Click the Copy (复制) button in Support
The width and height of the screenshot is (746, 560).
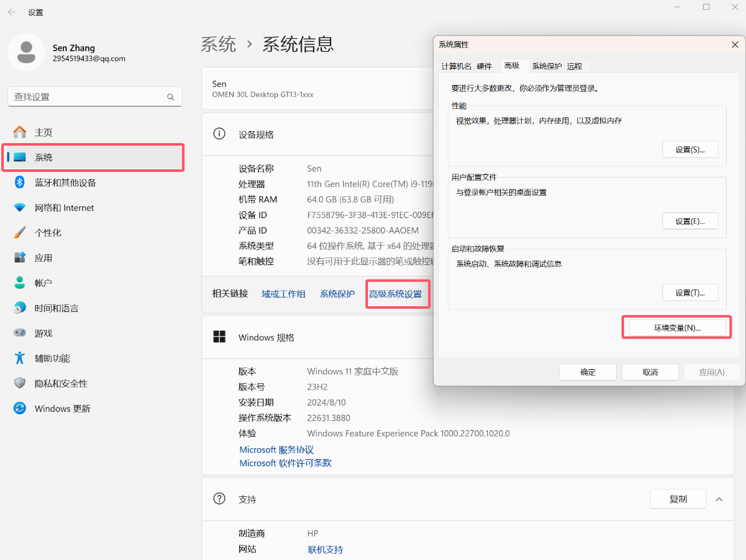coord(678,499)
